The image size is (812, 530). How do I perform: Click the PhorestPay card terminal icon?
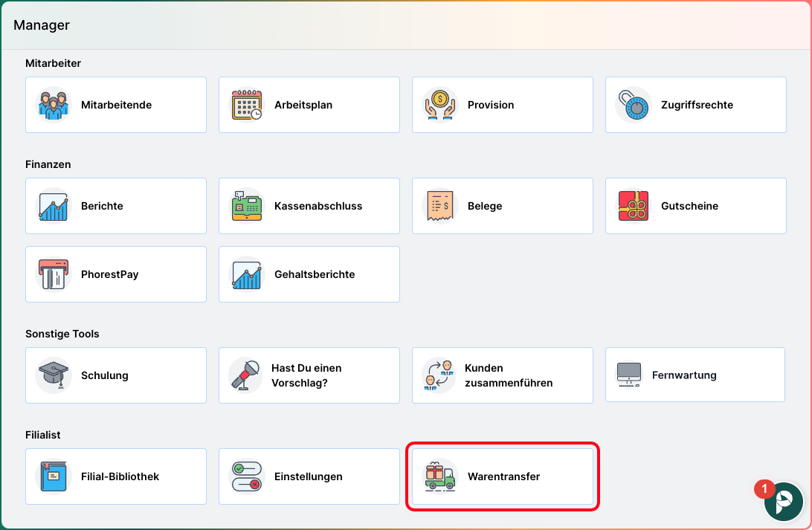(x=54, y=275)
